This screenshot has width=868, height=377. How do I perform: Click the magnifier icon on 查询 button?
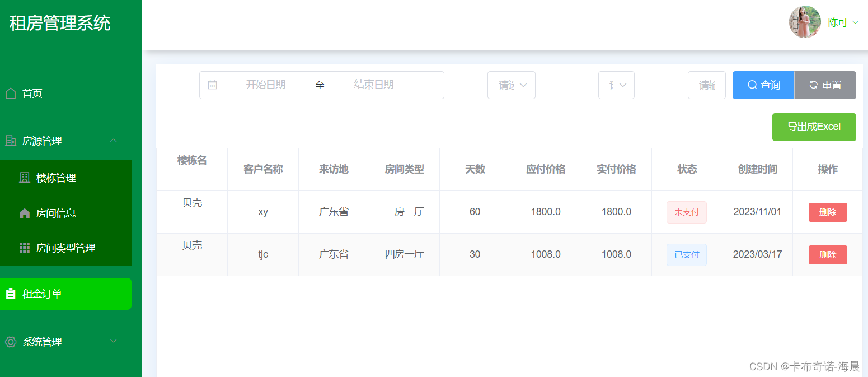[752, 85]
